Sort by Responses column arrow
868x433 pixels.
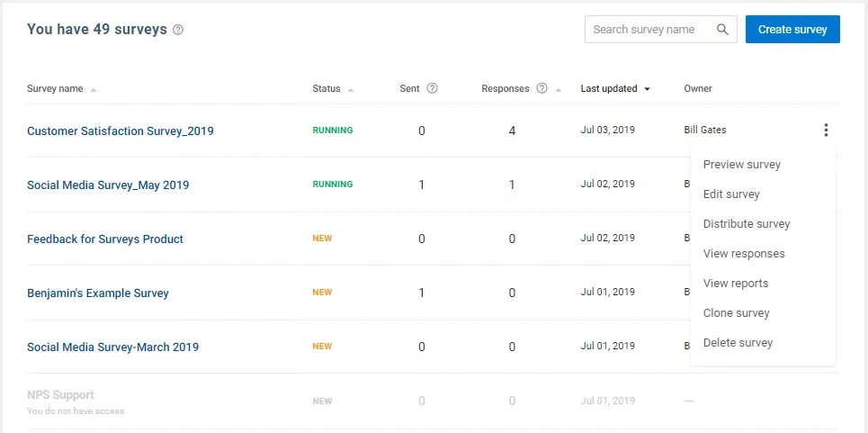click(558, 90)
